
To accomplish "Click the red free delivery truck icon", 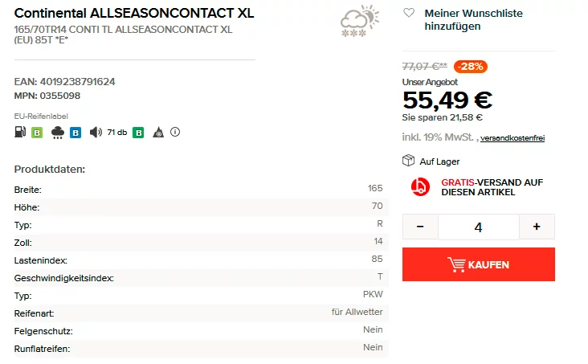I will pos(420,187).
